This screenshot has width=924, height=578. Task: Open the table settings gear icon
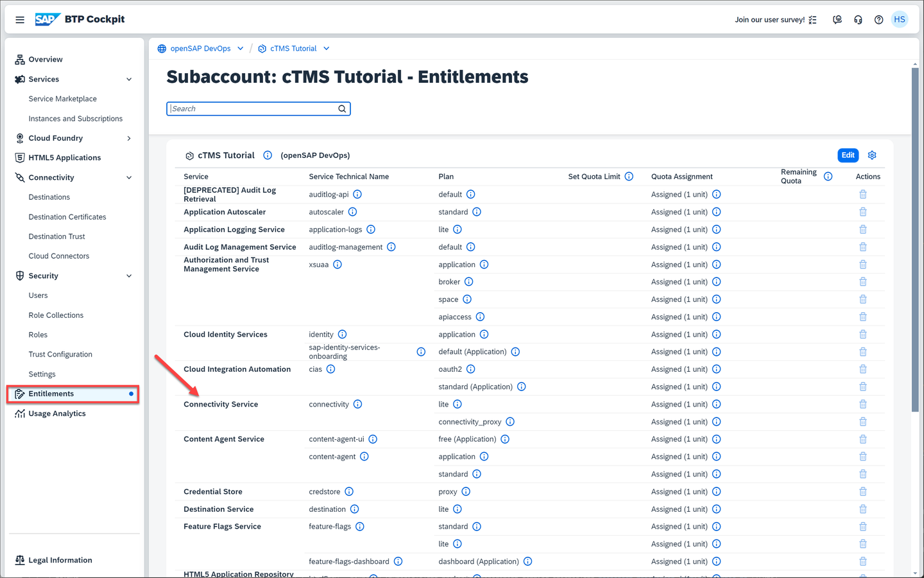(872, 155)
